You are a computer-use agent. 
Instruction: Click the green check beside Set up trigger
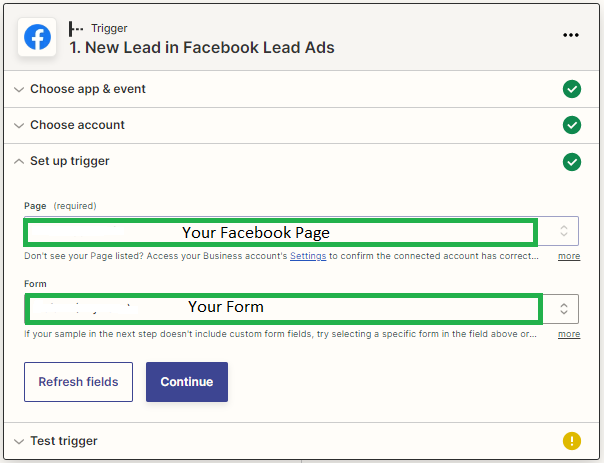(x=571, y=162)
